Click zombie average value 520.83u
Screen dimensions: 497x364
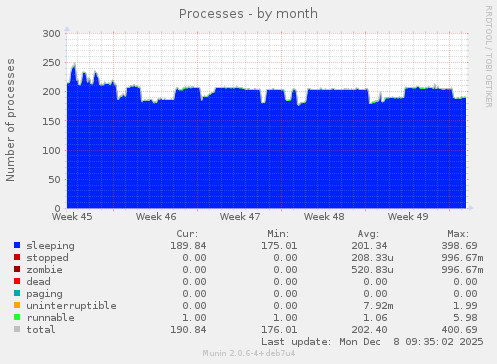point(372,270)
